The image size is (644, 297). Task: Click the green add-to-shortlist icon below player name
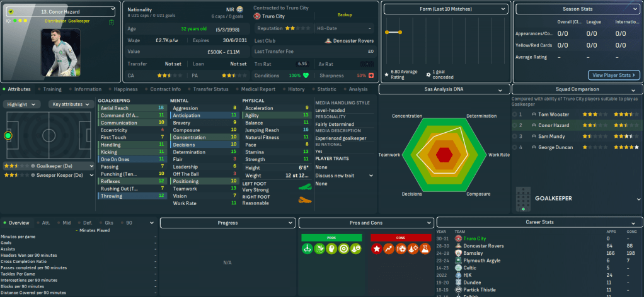(111, 21)
